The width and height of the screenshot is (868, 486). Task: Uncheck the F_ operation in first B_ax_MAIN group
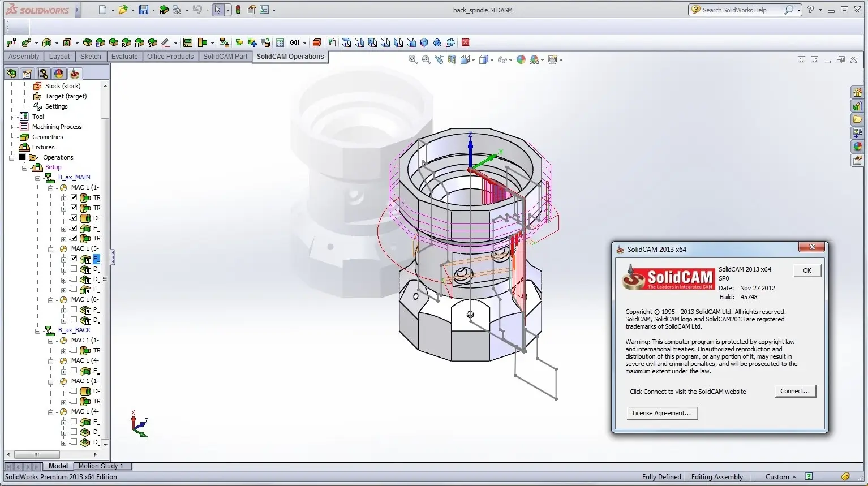(x=74, y=228)
